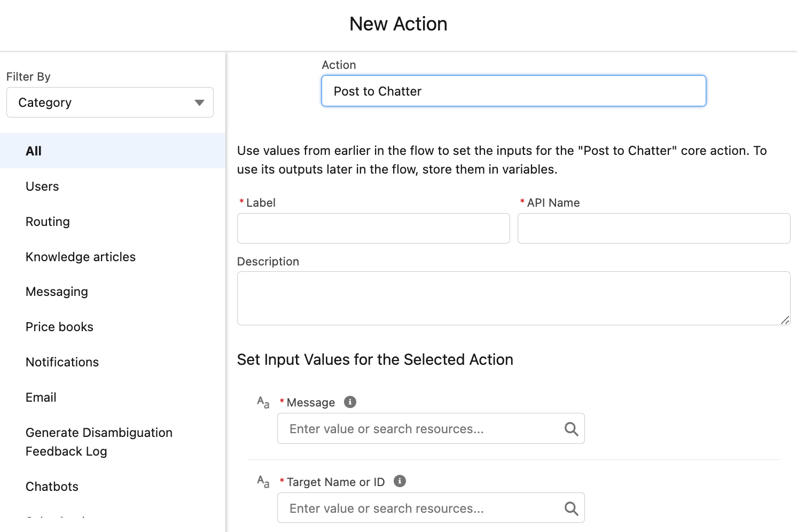Open the Post to Chatter action combobox
This screenshot has height=532, width=797.
[x=513, y=91]
